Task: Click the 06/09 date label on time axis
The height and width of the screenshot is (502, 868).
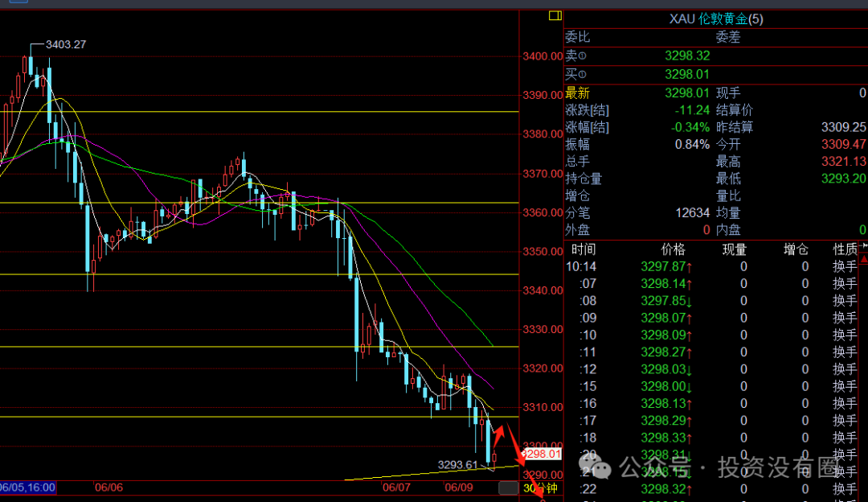Action: pyautogui.click(x=459, y=488)
